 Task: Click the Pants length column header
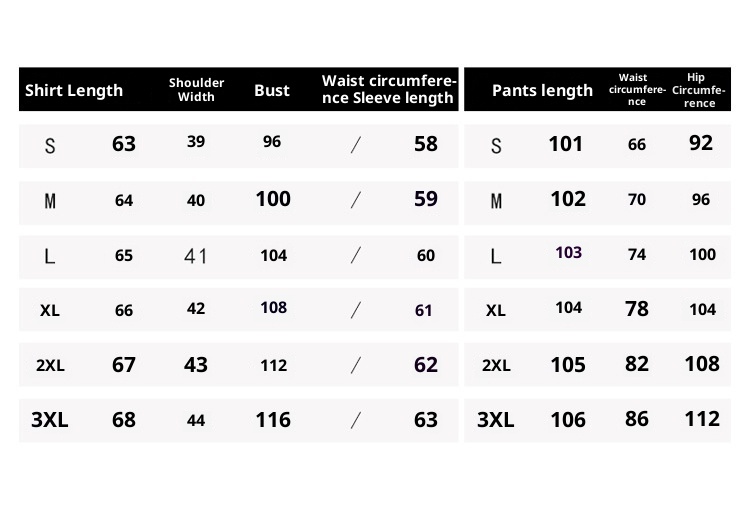tap(542, 90)
